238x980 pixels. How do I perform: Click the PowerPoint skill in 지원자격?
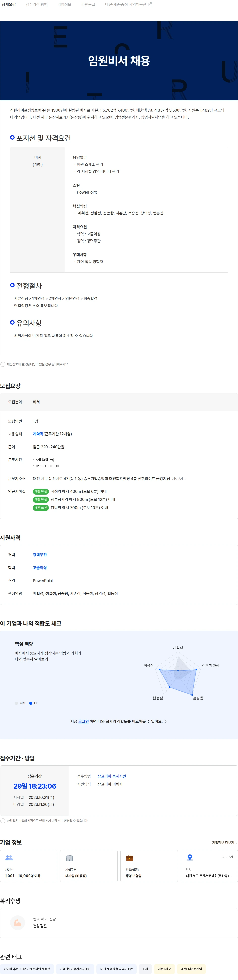(x=43, y=581)
